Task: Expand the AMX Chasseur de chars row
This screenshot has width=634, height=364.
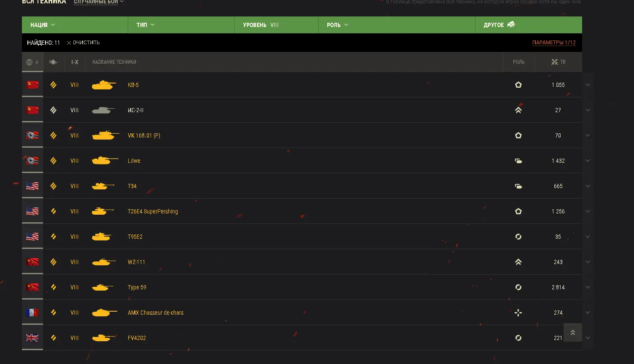Action: [x=588, y=313]
